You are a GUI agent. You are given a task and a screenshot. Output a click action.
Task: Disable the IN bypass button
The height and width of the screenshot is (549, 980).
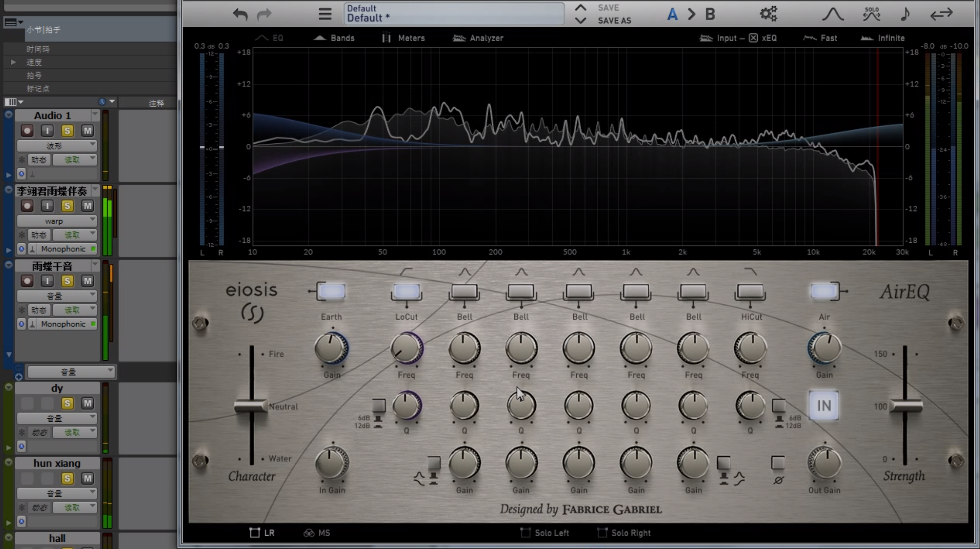tap(823, 406)
